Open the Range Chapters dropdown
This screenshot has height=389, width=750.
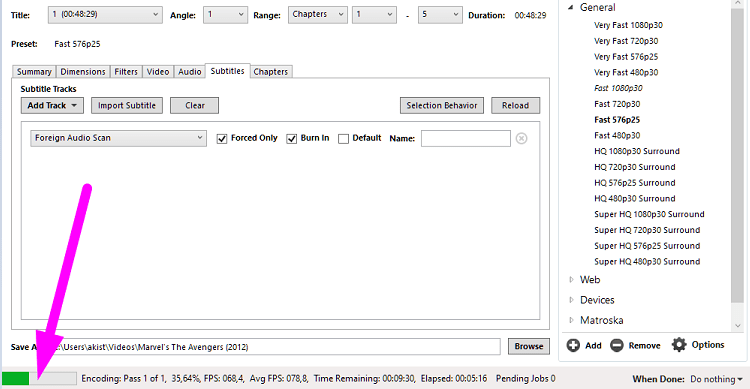pyautogui.click(x=318, y=15)
